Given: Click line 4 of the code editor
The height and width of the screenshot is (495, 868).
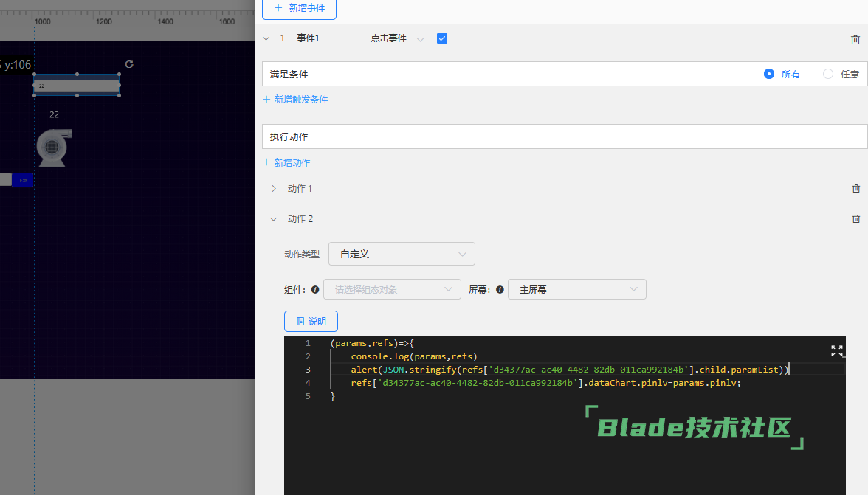Looking at the screenshot, I should click(546, 383).
